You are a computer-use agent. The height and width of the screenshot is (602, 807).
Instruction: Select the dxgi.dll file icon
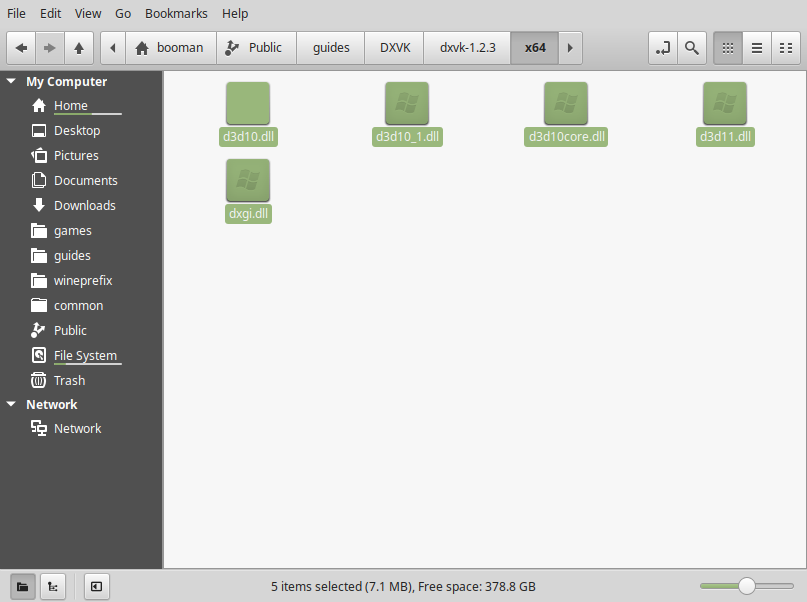pos(248,181)
